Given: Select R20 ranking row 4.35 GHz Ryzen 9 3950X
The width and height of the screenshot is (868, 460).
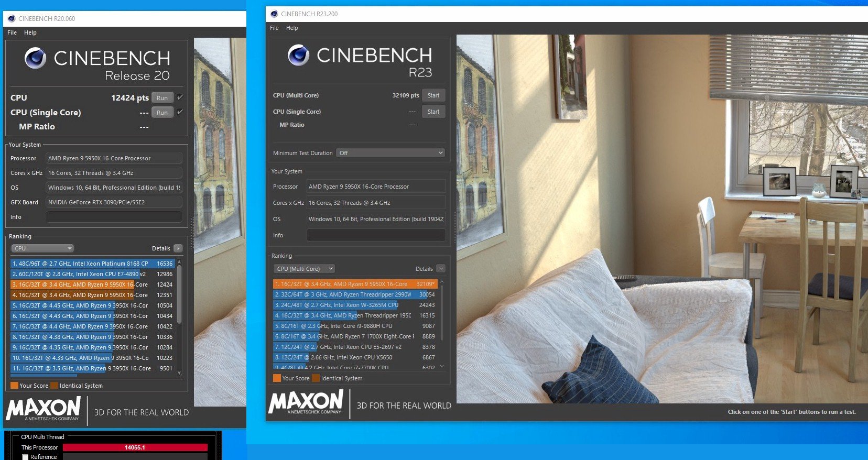Looking at the screenshot, I should [93, 347].
